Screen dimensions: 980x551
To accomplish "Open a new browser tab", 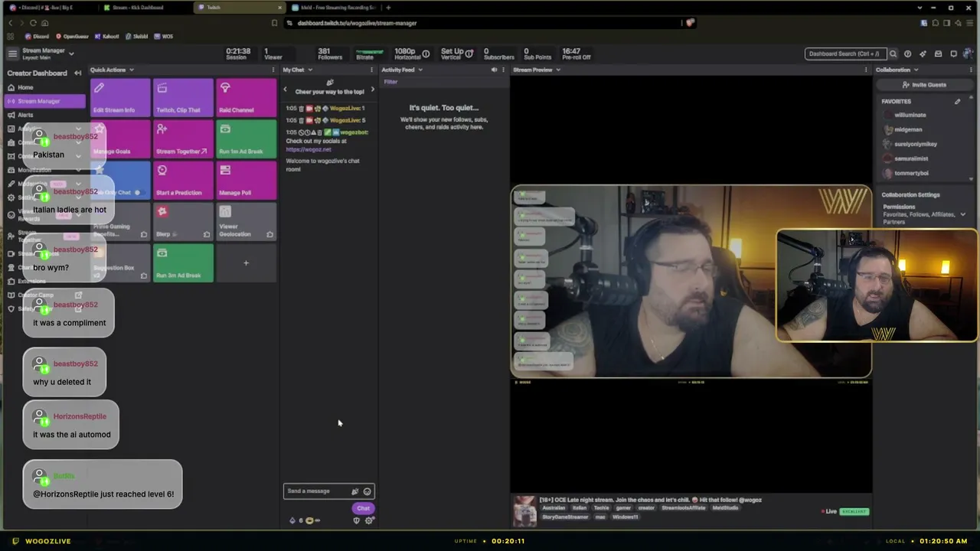I will tap(388, 8).
